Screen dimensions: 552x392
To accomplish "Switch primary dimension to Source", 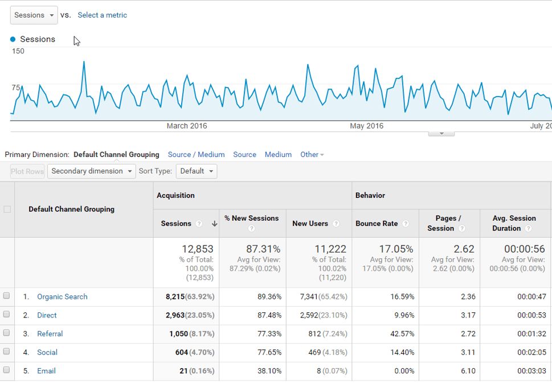I will (244, 155).
